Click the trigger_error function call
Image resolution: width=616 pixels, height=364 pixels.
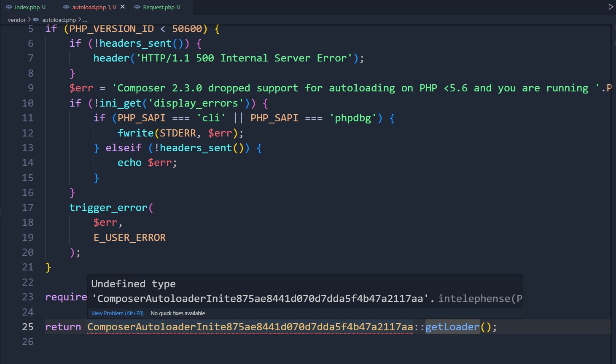[108, 208]
